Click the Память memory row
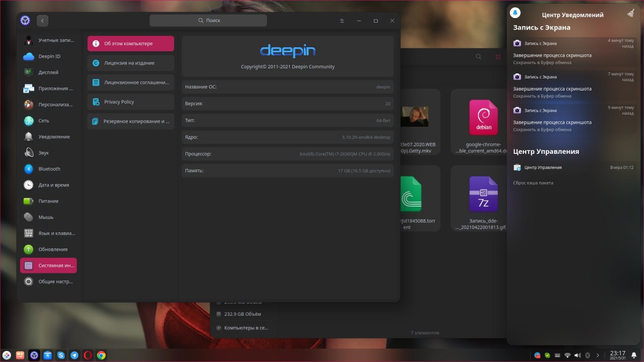644x362 pixels. click(288, 170)
